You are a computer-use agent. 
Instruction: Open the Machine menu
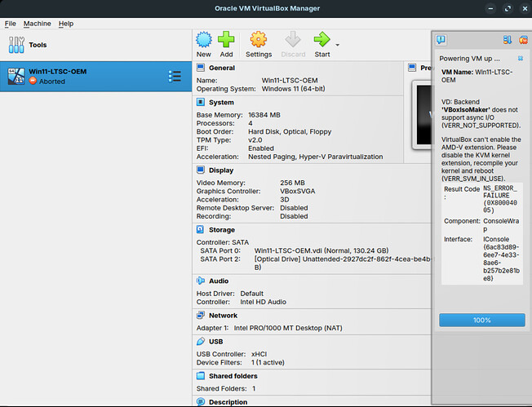coord(37,24)
